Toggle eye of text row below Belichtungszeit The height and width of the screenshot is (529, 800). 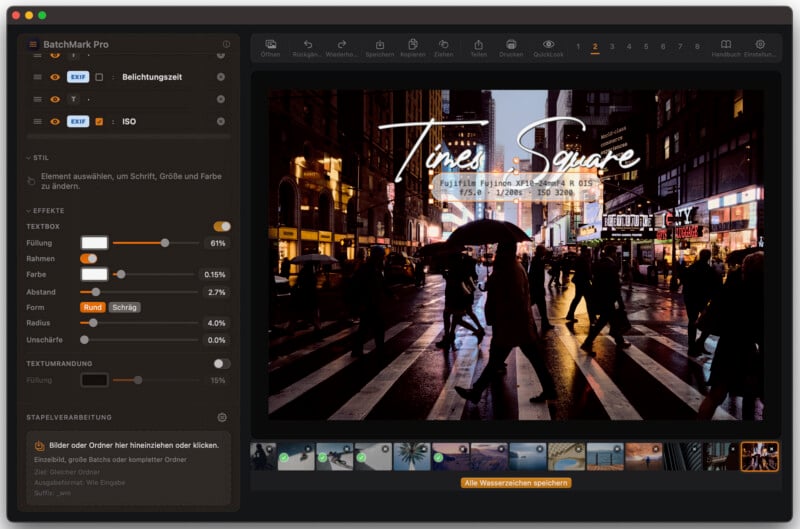pos(55,99)
